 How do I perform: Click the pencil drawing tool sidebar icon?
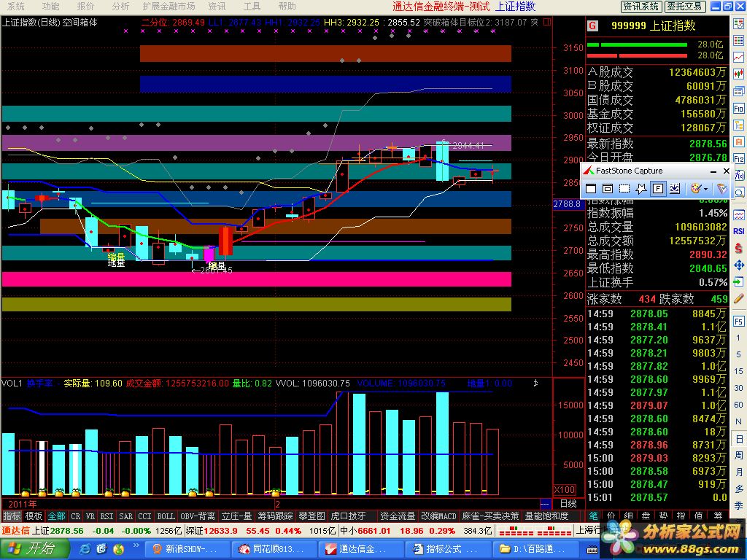coord(739,298)
